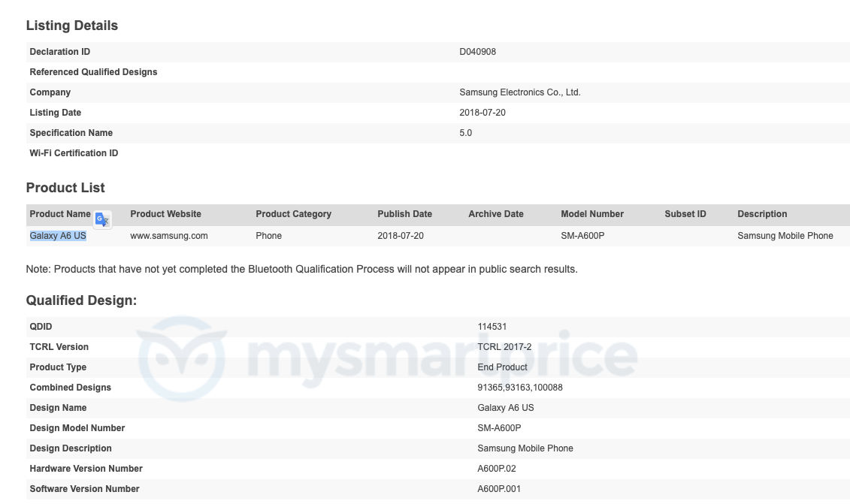Click the QDID label
Image resolution: width=850 pixels, height=504 pixels.
[x=41, y=327]
